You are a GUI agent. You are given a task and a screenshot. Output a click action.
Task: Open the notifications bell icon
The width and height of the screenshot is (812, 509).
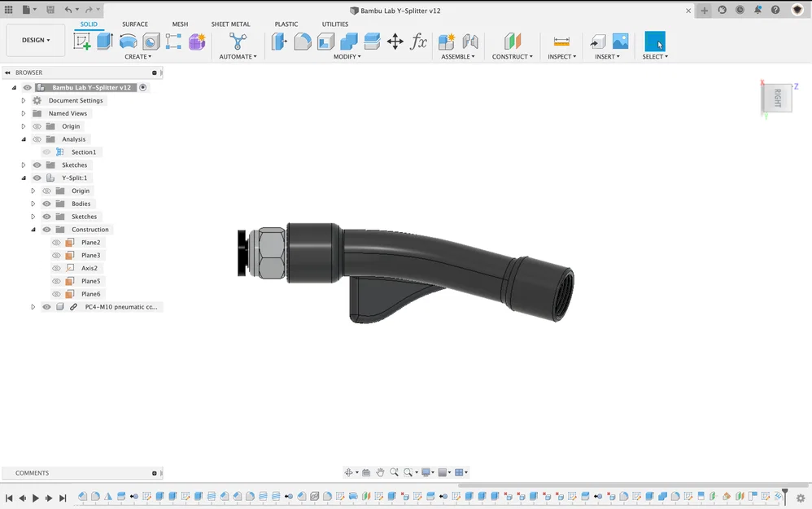pyautogui.click(x=757, y=10)
